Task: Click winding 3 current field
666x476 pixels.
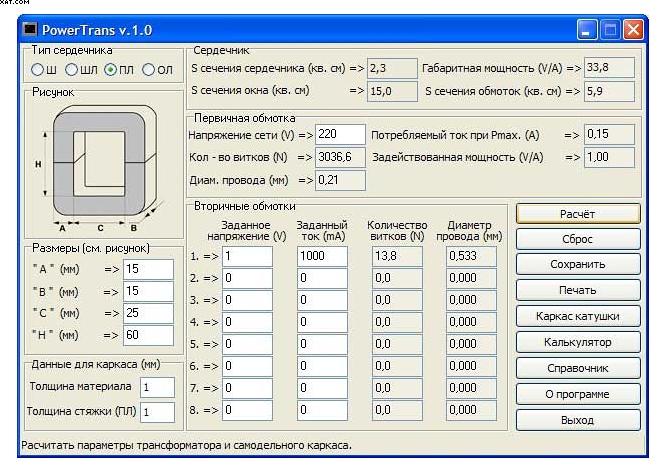Action: (x=322, y=300)
